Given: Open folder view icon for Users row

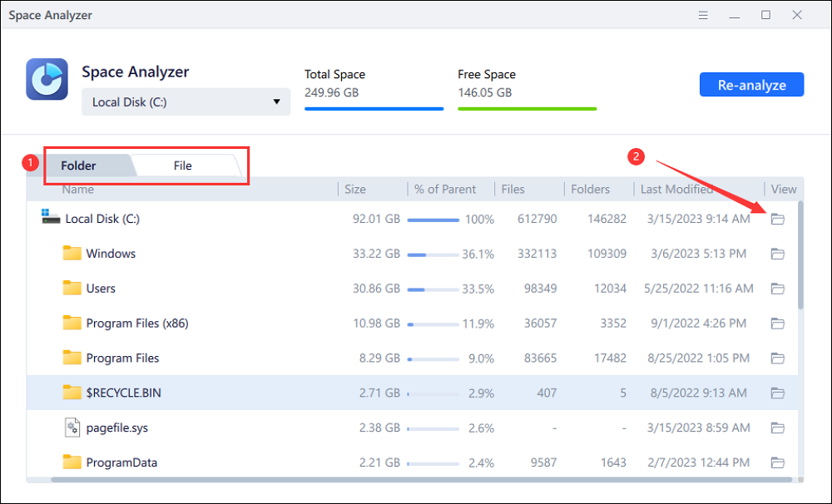Looking at the screenshot, I should 777,289.
